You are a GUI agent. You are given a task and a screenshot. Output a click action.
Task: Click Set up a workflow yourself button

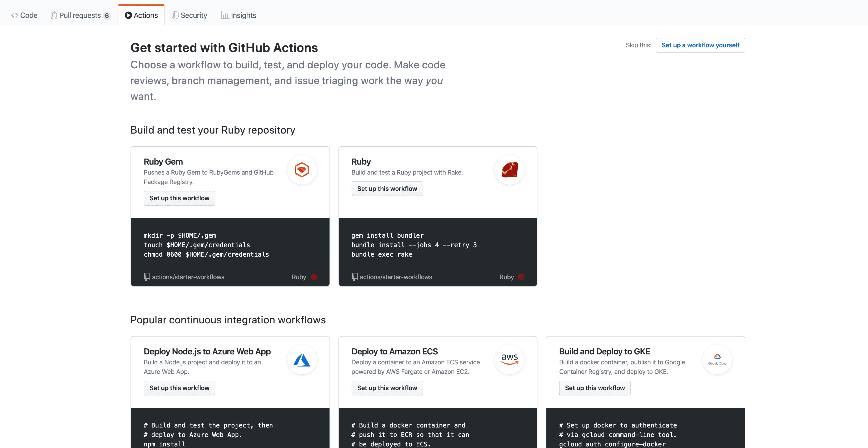point(700,45)
